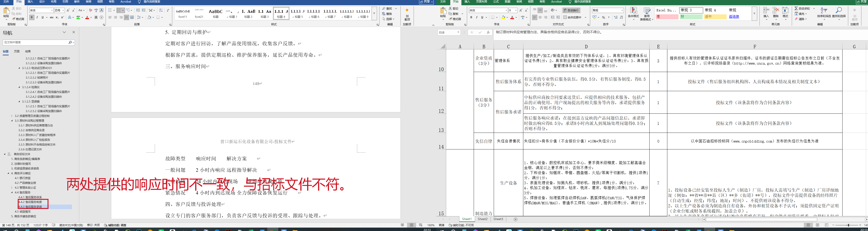The width and height of the screenshot is (868, 231).
Task: Increase font size in Word ribbon
Action: tap(68, 10)
